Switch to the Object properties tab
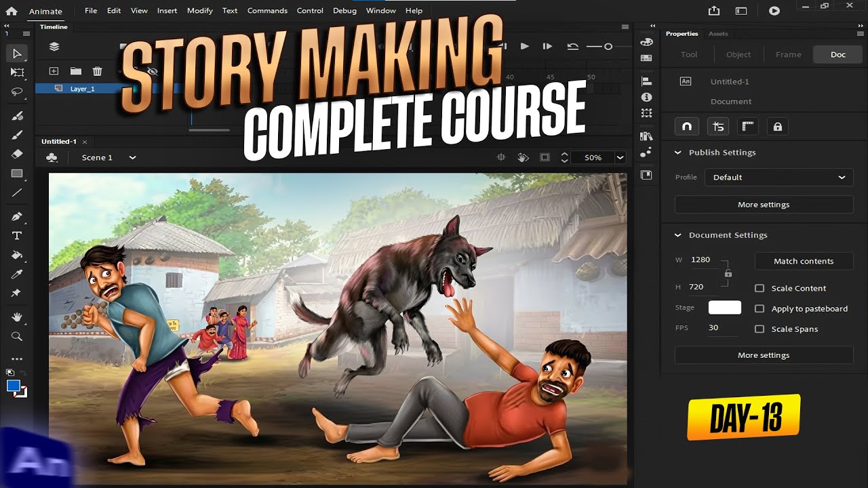This screenshot has height=488, width=868. pos(738,54)
